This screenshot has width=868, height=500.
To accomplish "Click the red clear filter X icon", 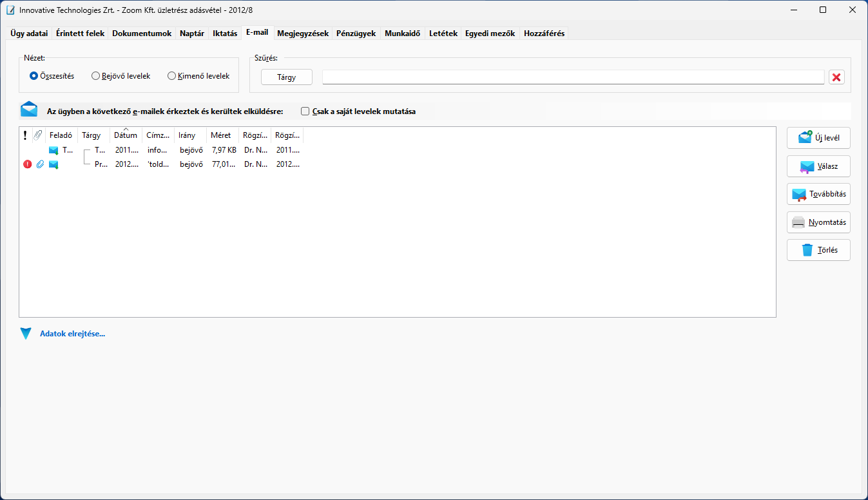I will 836,77.
